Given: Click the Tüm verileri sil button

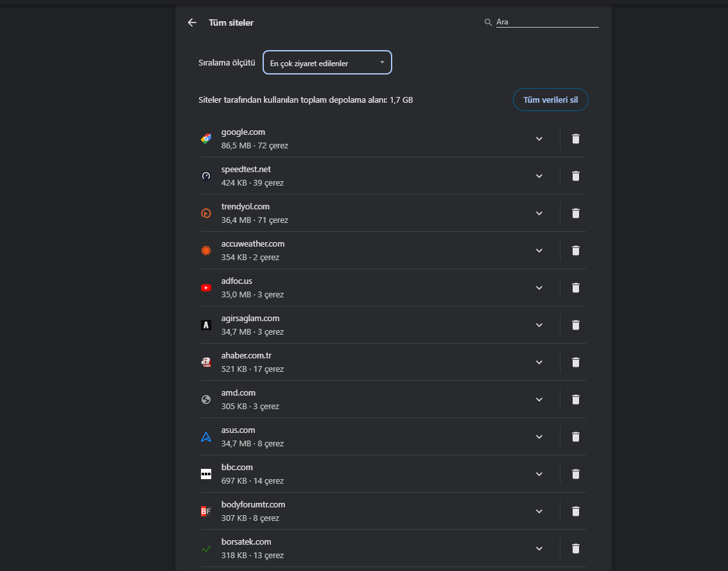Looking at the screenshot, I should pos(550,100).
